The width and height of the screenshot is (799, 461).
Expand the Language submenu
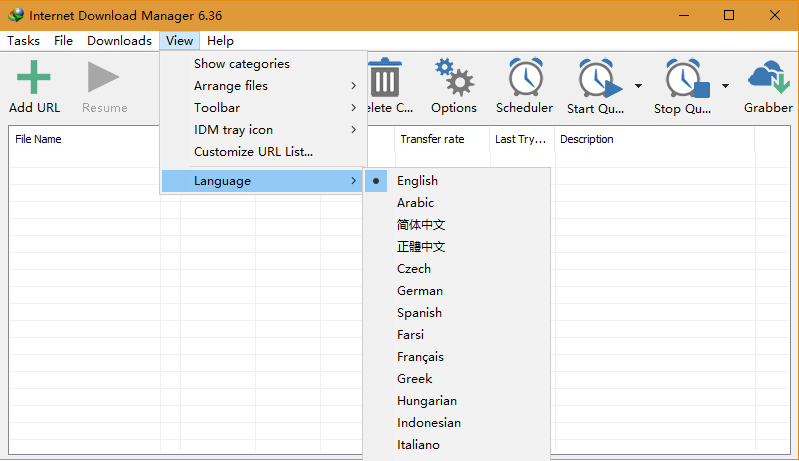tap(263, 181)
